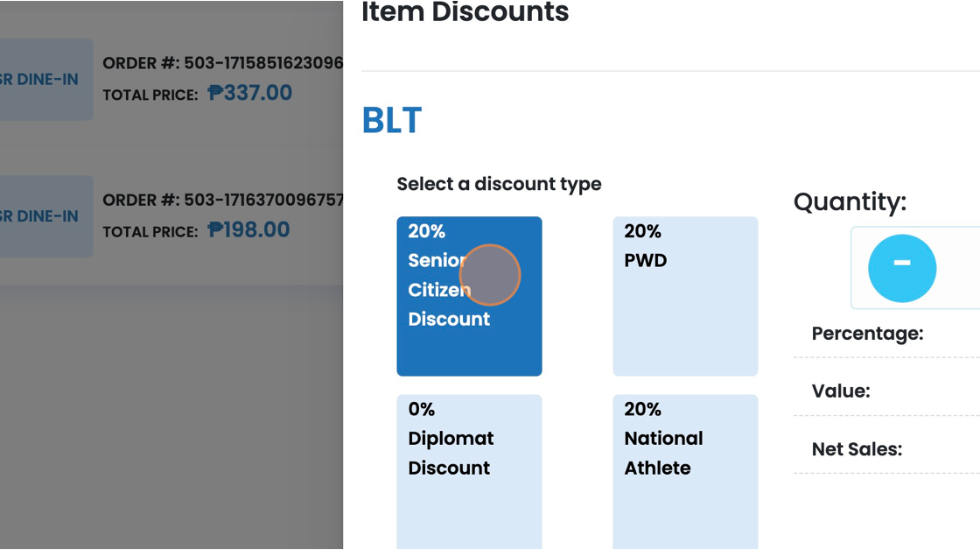Select the 20% Senior Citizen Discount tile
This screenshot has width=980, height=550.
click(x=469, y=296)
